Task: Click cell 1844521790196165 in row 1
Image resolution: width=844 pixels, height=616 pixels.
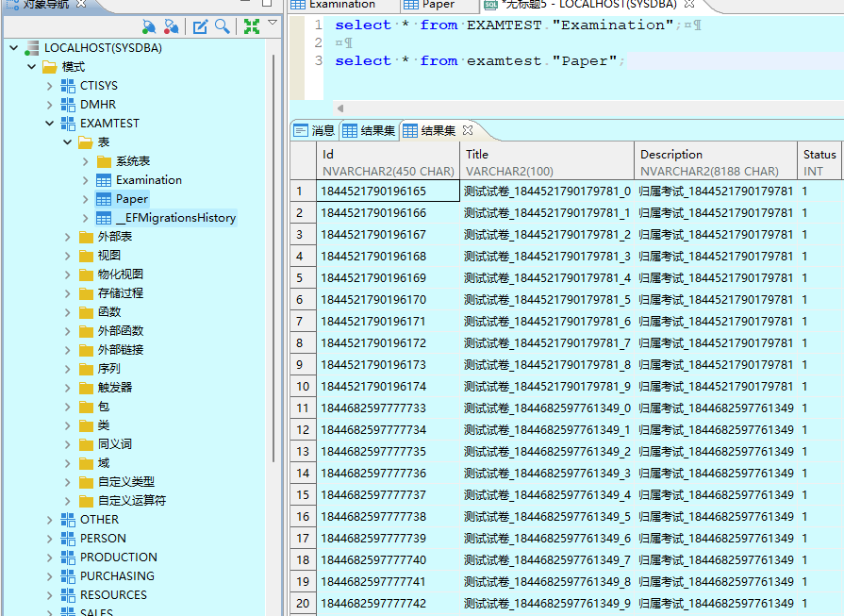Action: (x=389, y=191)
